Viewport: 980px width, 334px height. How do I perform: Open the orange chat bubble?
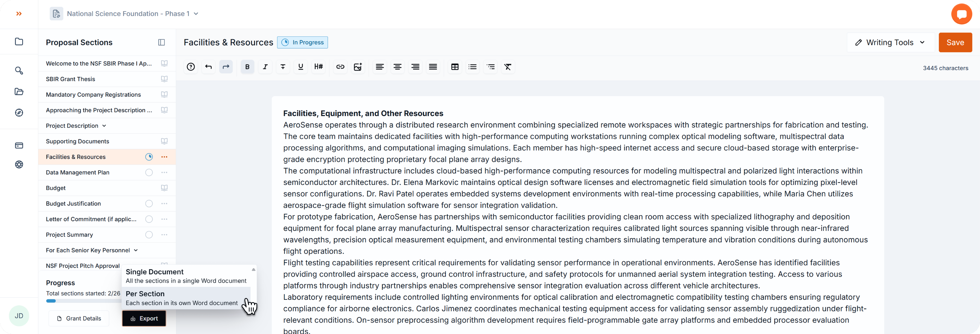click(x=961, y=14)
